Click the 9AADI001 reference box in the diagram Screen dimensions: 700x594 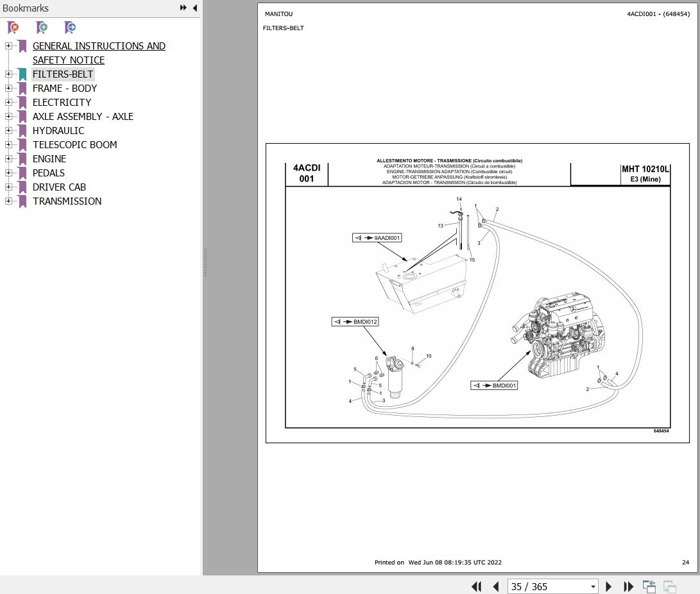click(377, 238)
